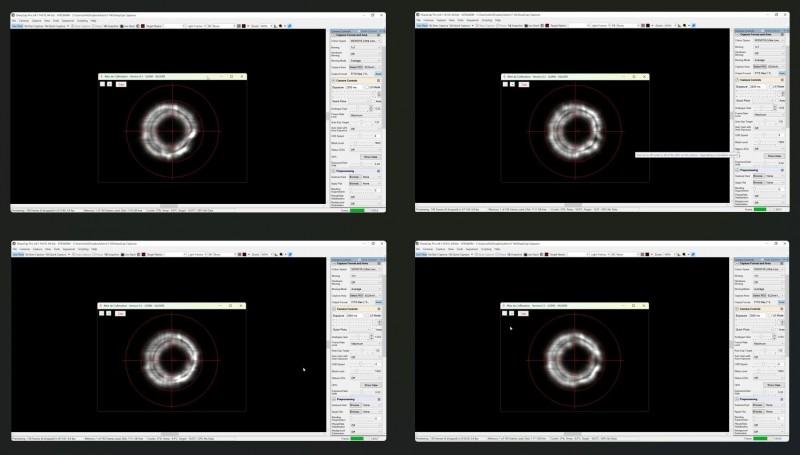Collapse Preprocessing section in top-right window
800x455 pixels.
tap(737, 170)
